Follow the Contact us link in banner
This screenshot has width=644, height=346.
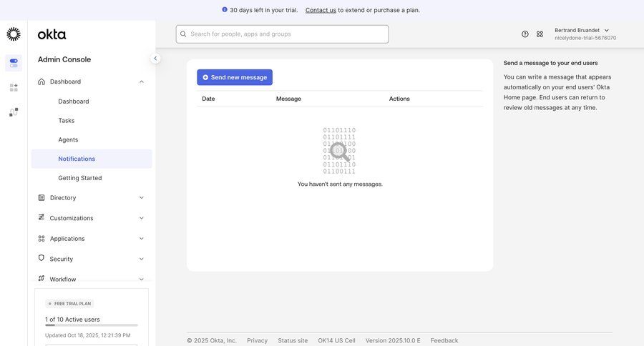tap(321, 10)
